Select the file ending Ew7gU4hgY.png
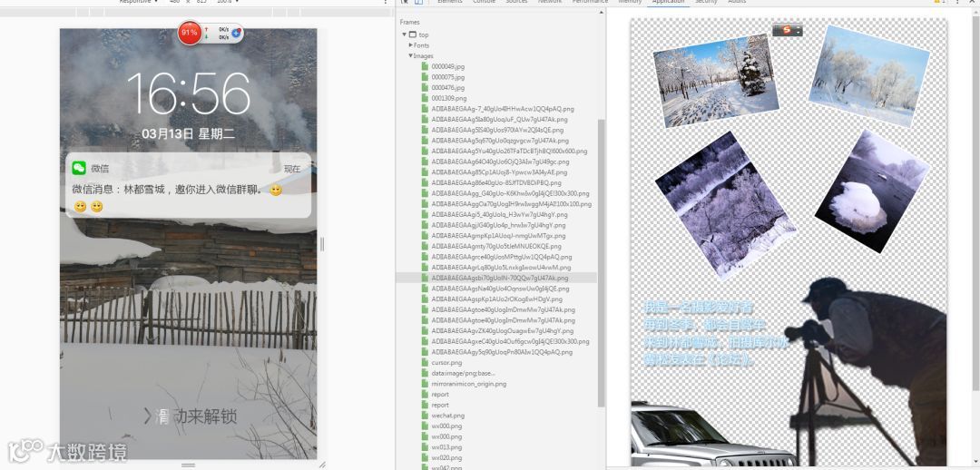The height and width of the screenshot is (470, 980). click(x=502, y=330)
